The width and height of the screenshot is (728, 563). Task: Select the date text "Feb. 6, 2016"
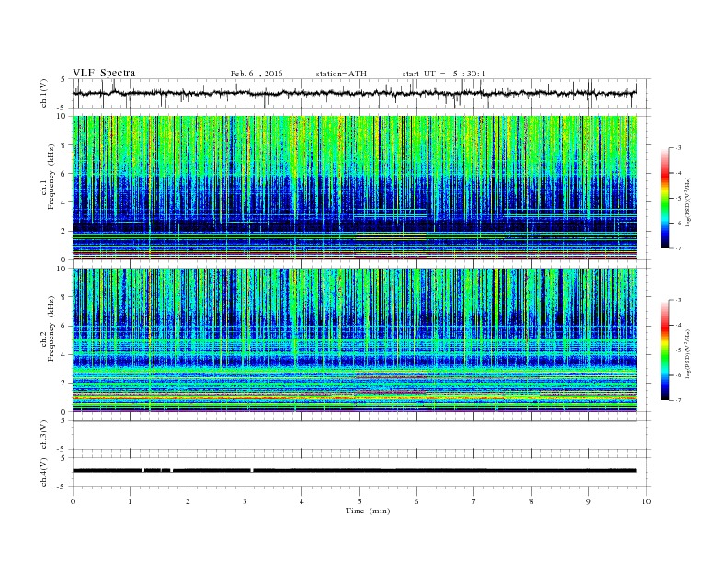pyautogui.click(x=256, y=74)
